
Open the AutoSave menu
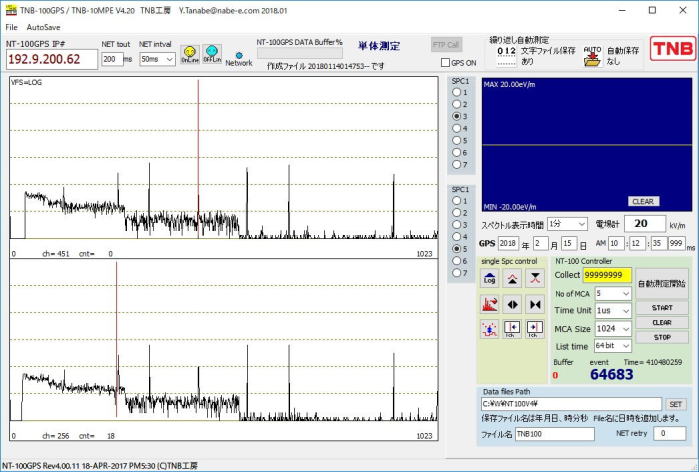pos(43,27)
